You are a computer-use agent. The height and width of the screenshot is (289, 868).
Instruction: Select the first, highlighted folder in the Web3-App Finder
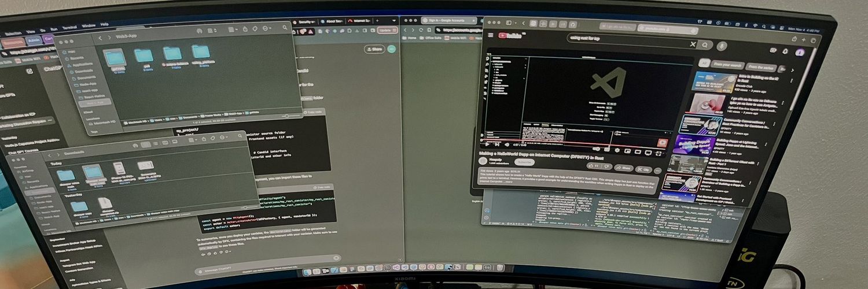(x=115, y=57)
